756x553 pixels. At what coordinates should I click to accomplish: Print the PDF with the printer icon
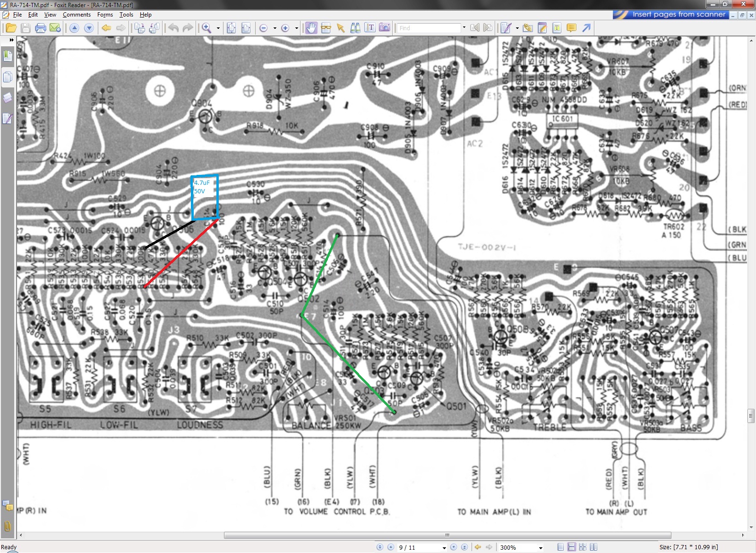pos(41,28)
